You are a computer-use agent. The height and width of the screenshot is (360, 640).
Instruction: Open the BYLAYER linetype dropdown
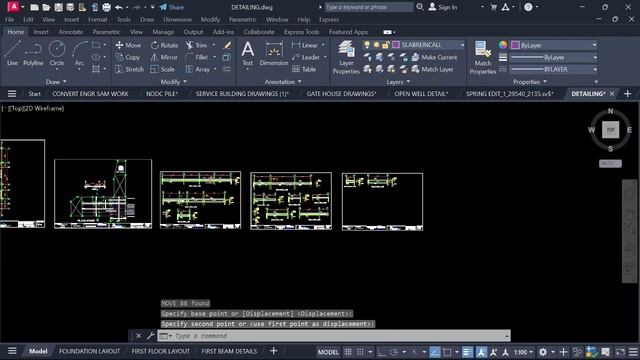tap(594, 69)
